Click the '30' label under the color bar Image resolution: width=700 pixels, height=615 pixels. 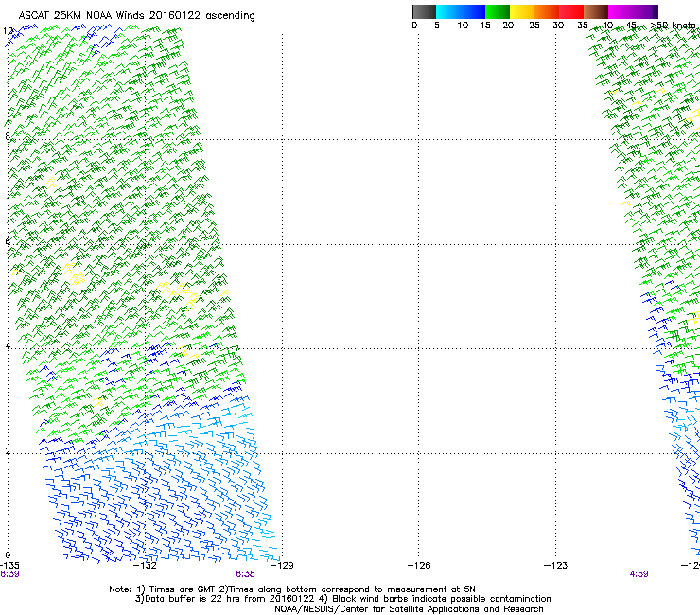point(558,26)
